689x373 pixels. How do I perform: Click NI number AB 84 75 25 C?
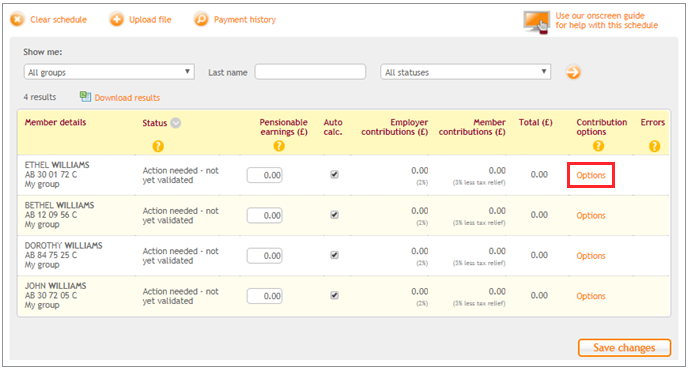51,255
